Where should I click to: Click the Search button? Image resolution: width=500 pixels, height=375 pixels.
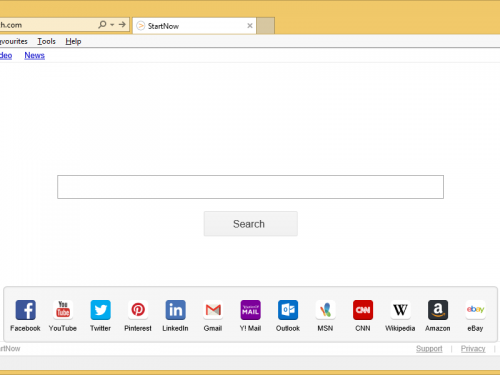[x=251, y=224]
